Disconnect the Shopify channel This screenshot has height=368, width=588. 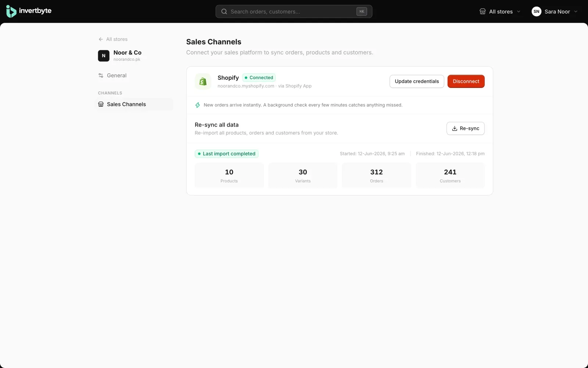coord(466,81)
